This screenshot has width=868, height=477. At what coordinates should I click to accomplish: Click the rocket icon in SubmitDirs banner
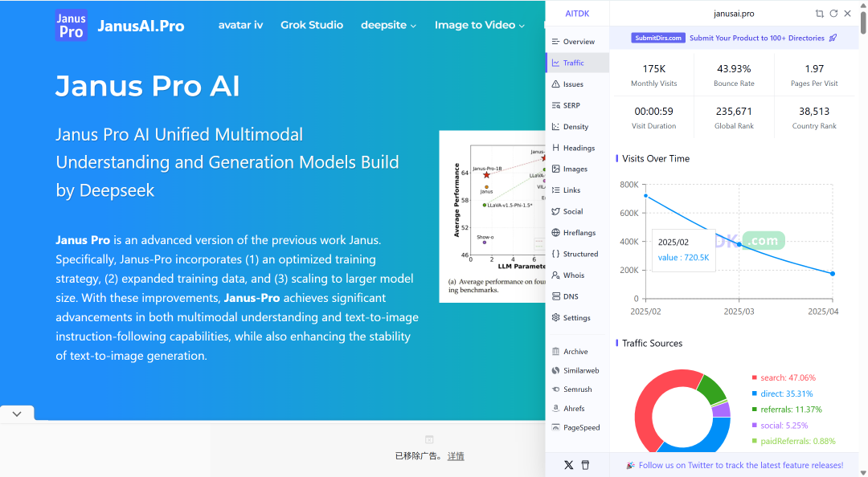click(833, 38)
